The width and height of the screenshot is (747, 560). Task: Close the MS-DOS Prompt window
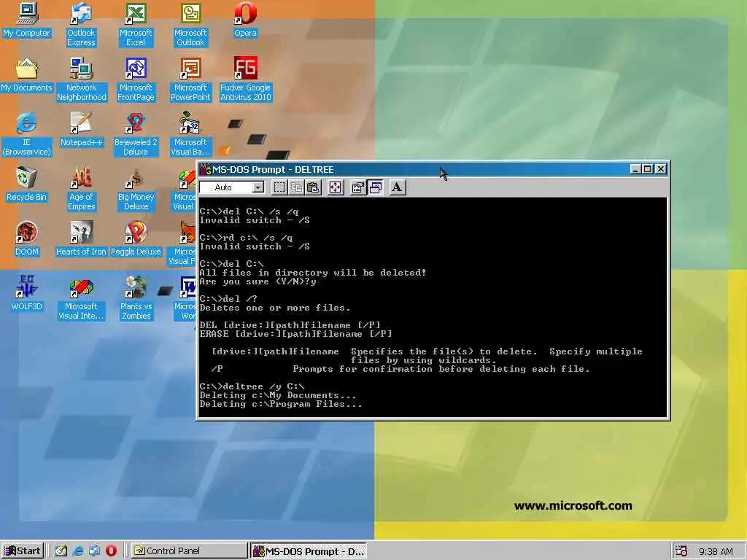click(660, 169)
